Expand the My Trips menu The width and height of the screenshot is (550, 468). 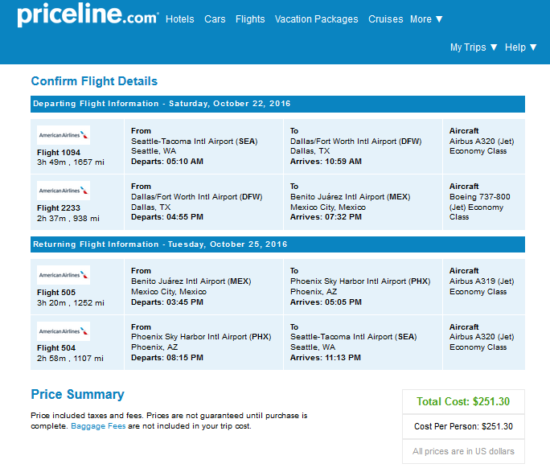(x=474, y=47)
